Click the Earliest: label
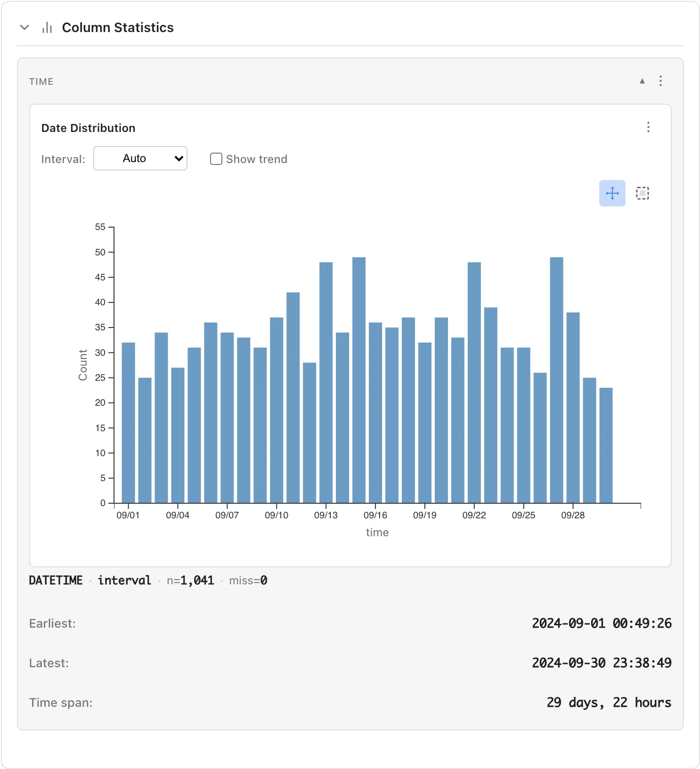700x769 pixels. tap(52, 623)
